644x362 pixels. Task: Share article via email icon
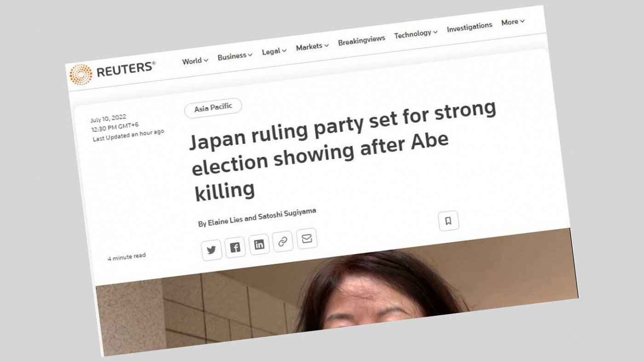click(307, 239)
